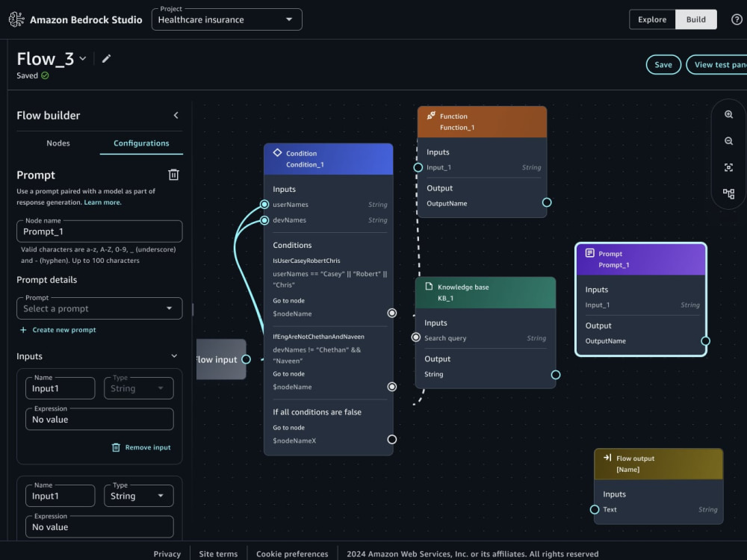Click the fit-to-view canvas icon
This screenshot has height=560, width=747.
coord(728,167)
